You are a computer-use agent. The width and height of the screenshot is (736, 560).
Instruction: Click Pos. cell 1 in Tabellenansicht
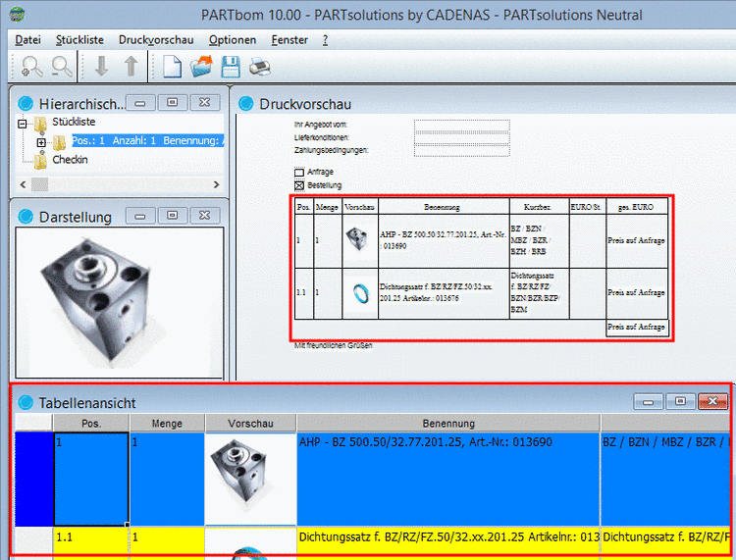click(91, 479)
